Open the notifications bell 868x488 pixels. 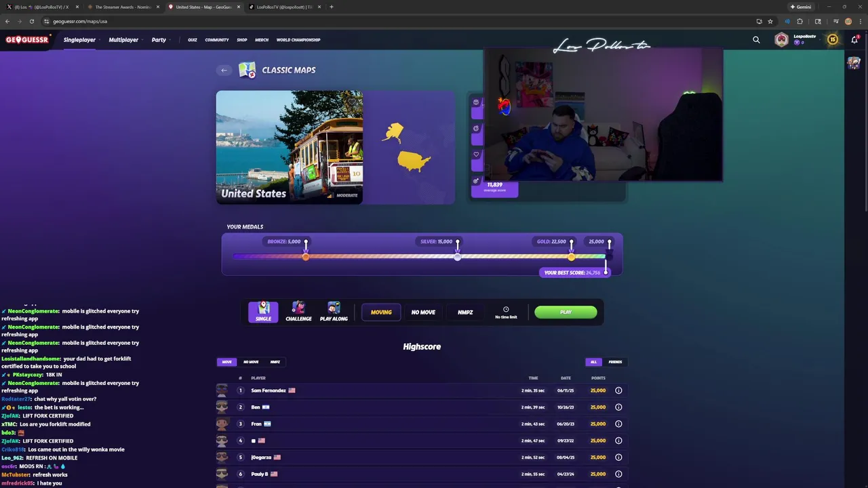tap(854, 39)
